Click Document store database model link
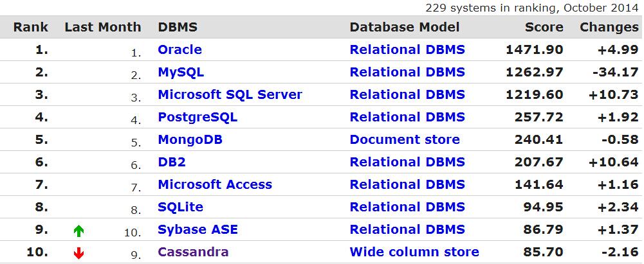 point(405,139)
